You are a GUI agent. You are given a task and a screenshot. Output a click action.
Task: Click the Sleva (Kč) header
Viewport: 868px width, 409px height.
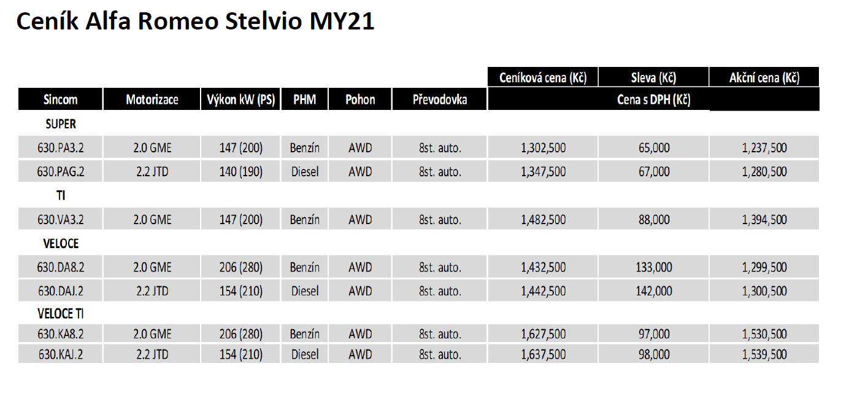click(653, 78)
